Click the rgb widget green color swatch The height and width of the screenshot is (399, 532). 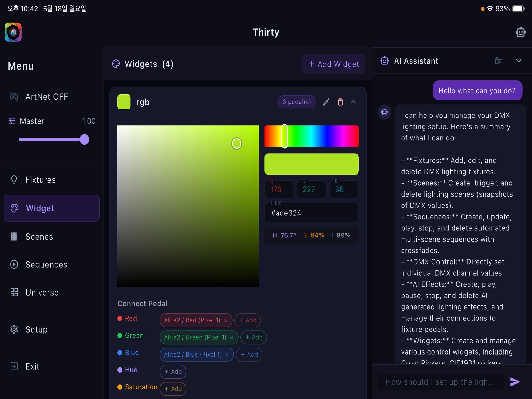124,102
